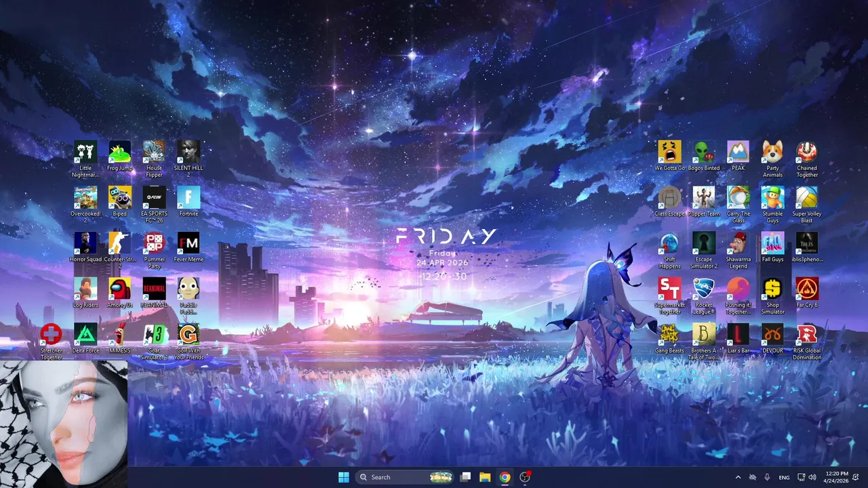
Task: Open the ENG language switcher
Action: click(784, 477)
